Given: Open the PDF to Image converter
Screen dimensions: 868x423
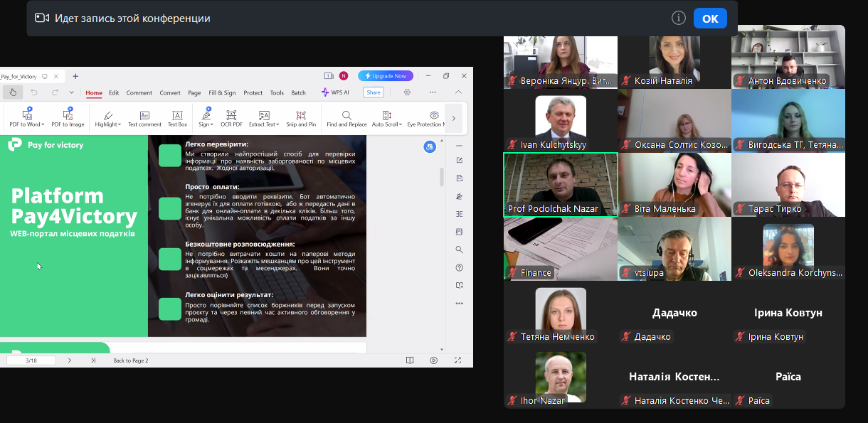Looking at the screenshot, I should click(68, 117).
